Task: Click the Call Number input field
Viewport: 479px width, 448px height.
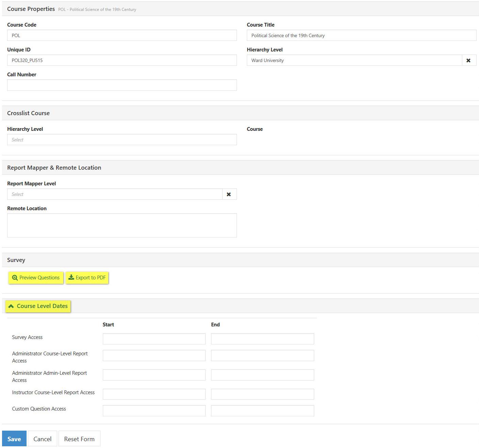Action: tap(122, 85)
